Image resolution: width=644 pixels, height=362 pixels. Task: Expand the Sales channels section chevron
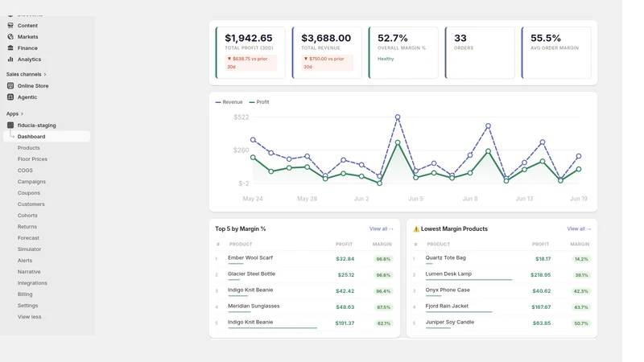coord(45,74)
